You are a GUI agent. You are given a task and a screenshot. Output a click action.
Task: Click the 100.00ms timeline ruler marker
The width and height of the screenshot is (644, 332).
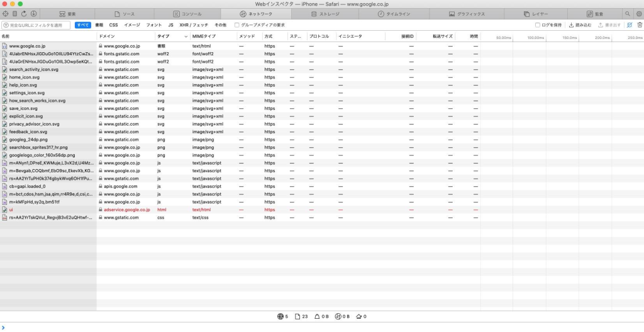coord(535,38)
